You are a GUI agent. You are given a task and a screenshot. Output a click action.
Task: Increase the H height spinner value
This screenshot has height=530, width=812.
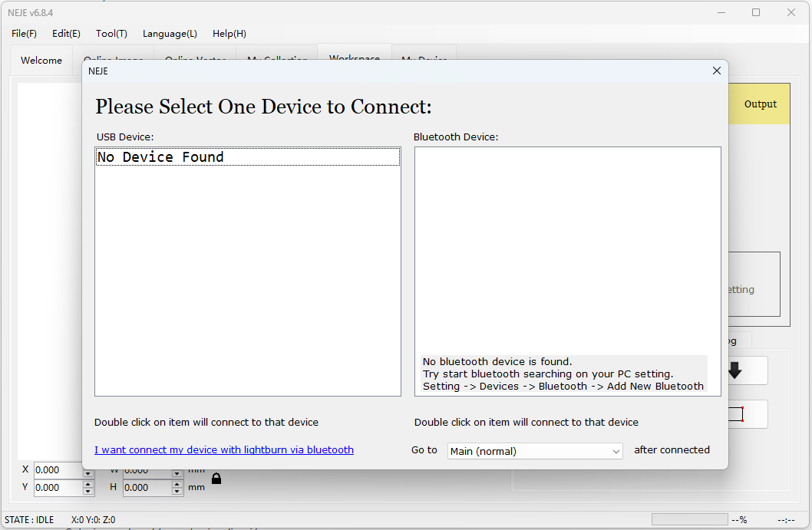tap(177, 483)
